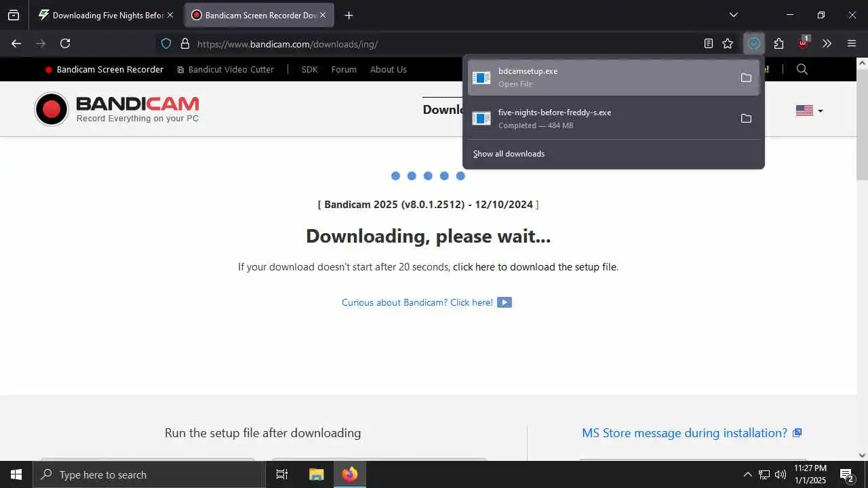868x488 pixels.
Task: Open MS Store message during installation link
Action: [684, 432]
